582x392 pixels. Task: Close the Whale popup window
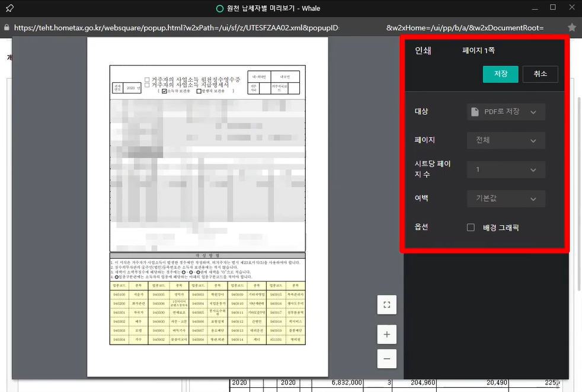tap(571, 8)
